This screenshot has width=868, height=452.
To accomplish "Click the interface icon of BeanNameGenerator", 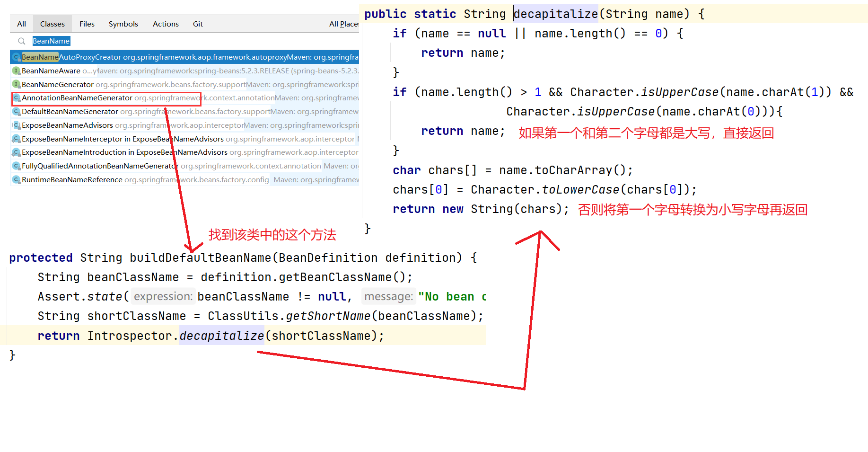I will pyautogui.click(x=16, y=84).
